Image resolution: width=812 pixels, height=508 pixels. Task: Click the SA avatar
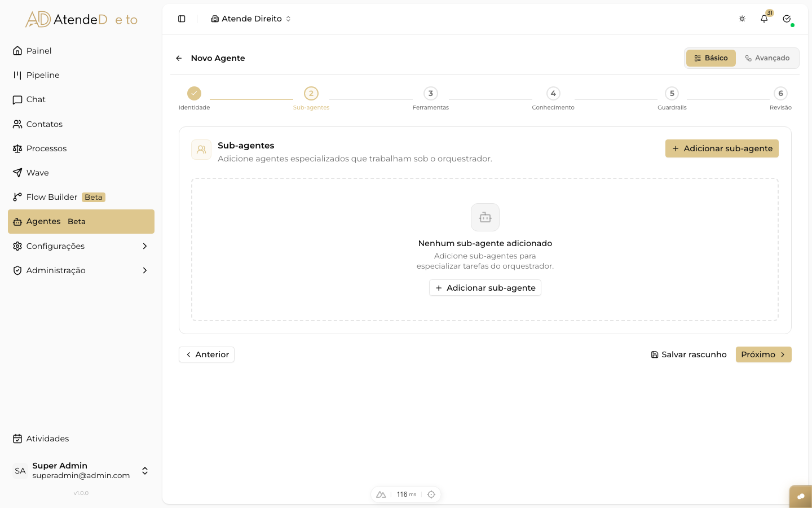[x=20, y=471]
